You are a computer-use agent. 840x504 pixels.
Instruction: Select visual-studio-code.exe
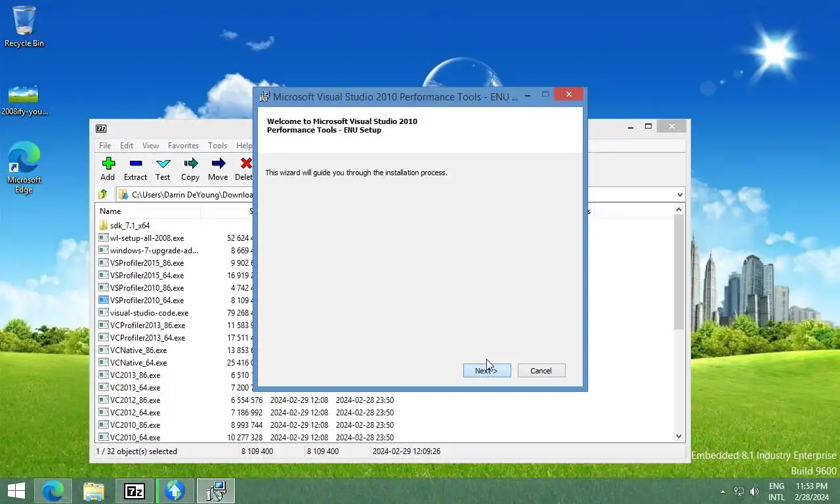coord(149,313)
